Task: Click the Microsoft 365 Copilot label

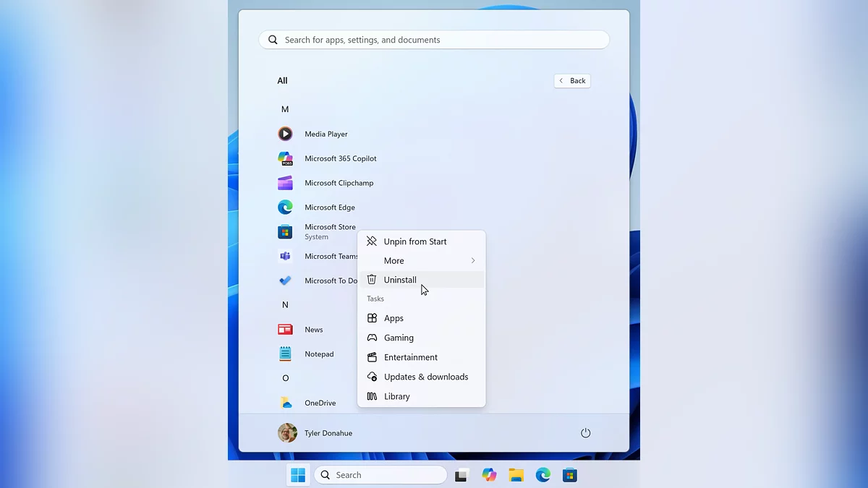Action: pyautogui.click(x=341, y=158)
